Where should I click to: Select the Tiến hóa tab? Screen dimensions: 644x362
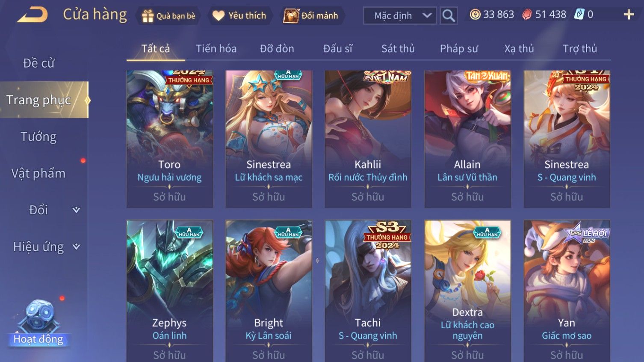(x=216, y=49)
